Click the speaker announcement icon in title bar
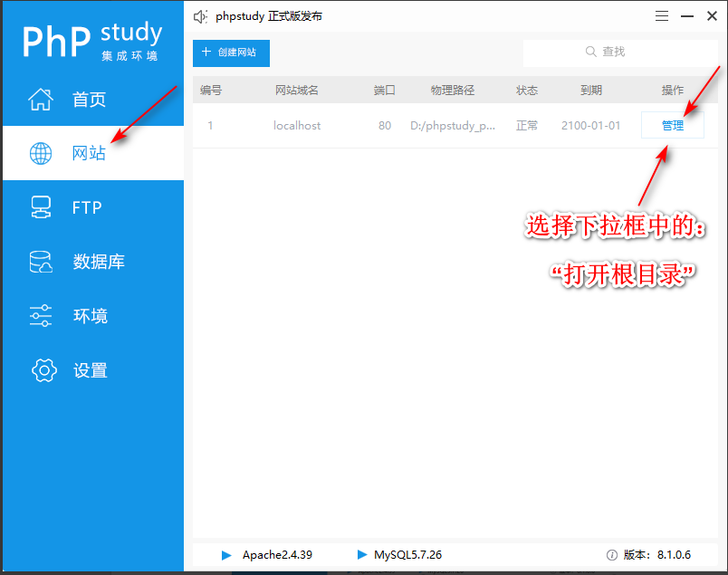The width and height of the screenshot is (728, 575). point(201,16)
